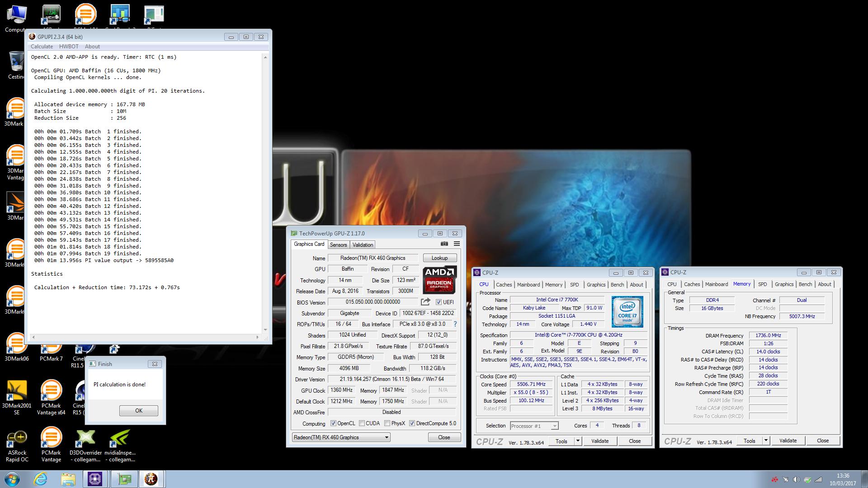This screenshot has height=488, width=868.
Task: Open File Explorer from taskbar
Action: tap(68, 479)
